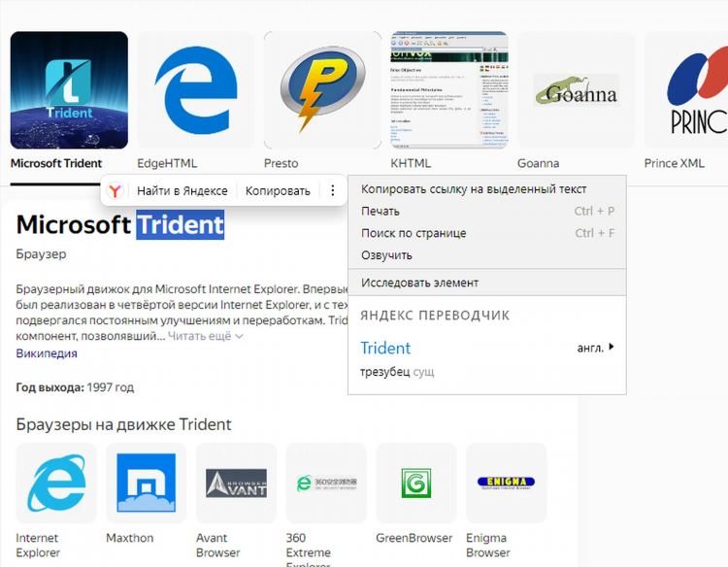Click the 'трезубец' translation text
The height and width of the screenshot is (567, 728).
[385, 372]
